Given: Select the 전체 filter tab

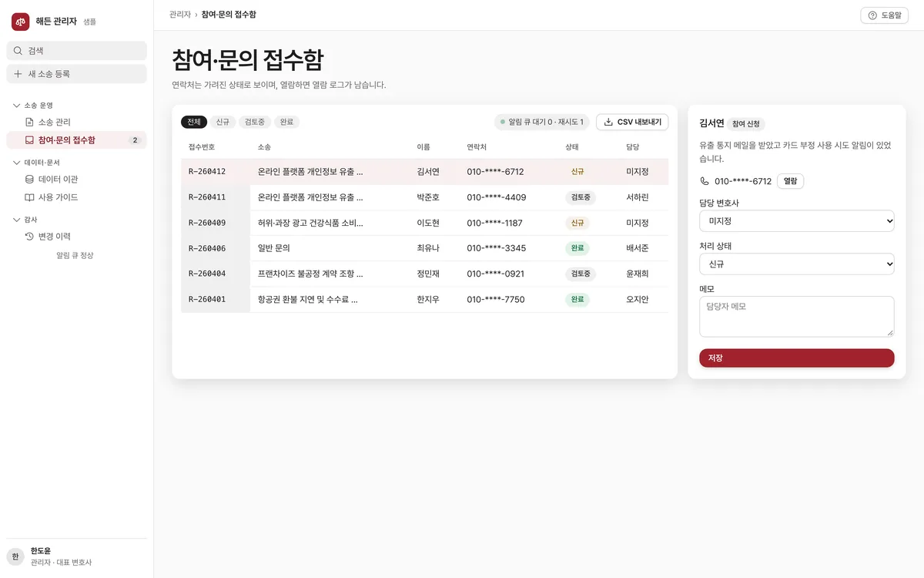Looking at the screenshot, I should [194, 122].
